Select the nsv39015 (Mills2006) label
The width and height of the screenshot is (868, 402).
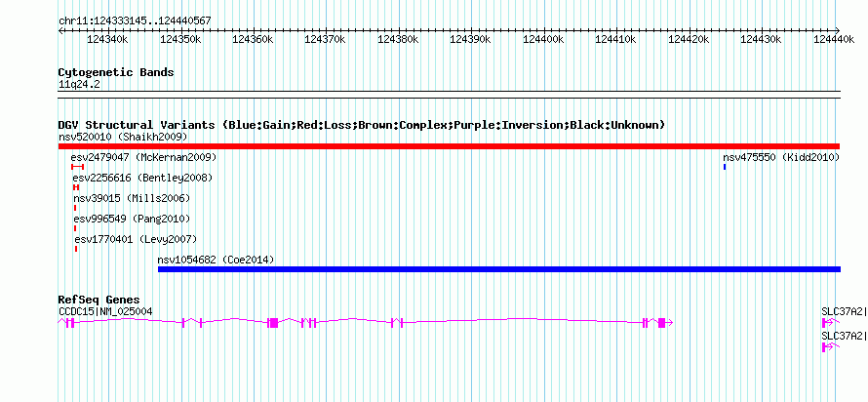[132, 198]
